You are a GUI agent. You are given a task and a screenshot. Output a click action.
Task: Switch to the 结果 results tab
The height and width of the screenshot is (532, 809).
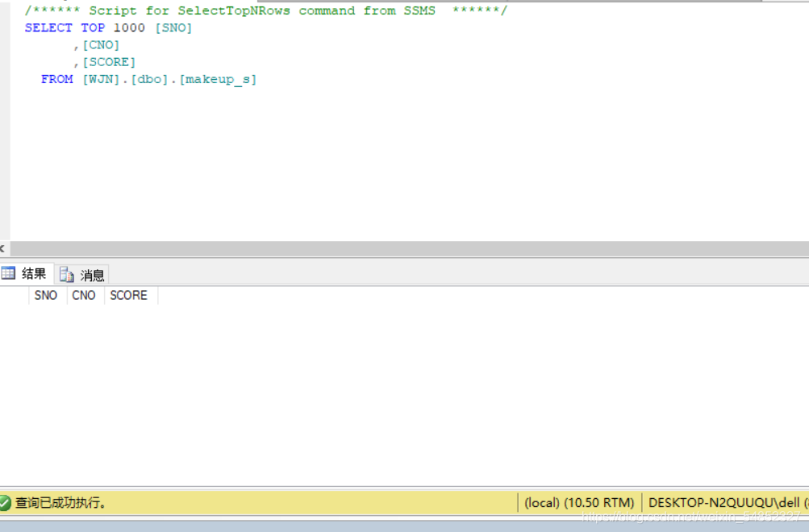click(27, 274)
